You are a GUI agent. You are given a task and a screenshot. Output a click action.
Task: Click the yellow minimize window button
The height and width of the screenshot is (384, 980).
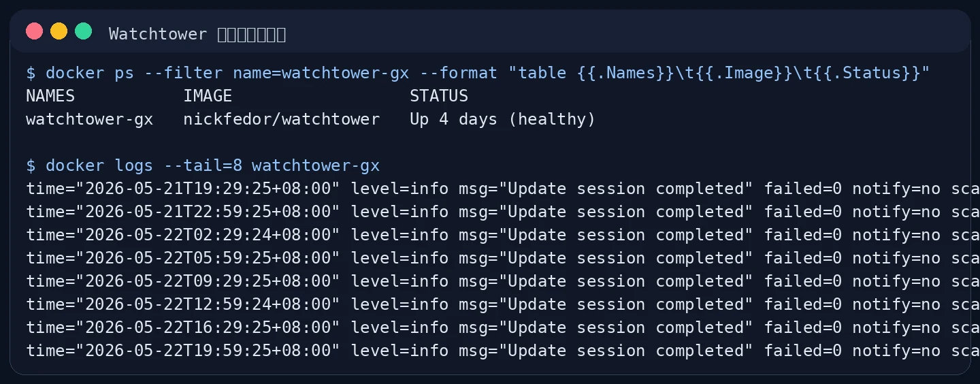[x=59, y=31]
